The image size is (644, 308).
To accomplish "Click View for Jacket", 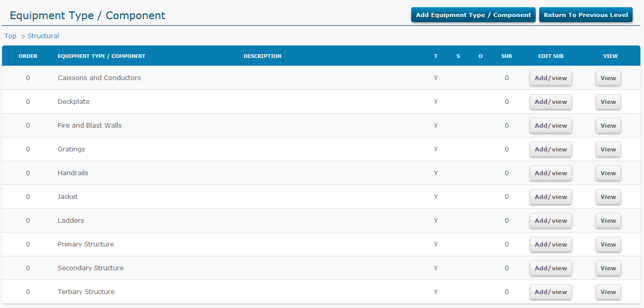I will (608, 196).
